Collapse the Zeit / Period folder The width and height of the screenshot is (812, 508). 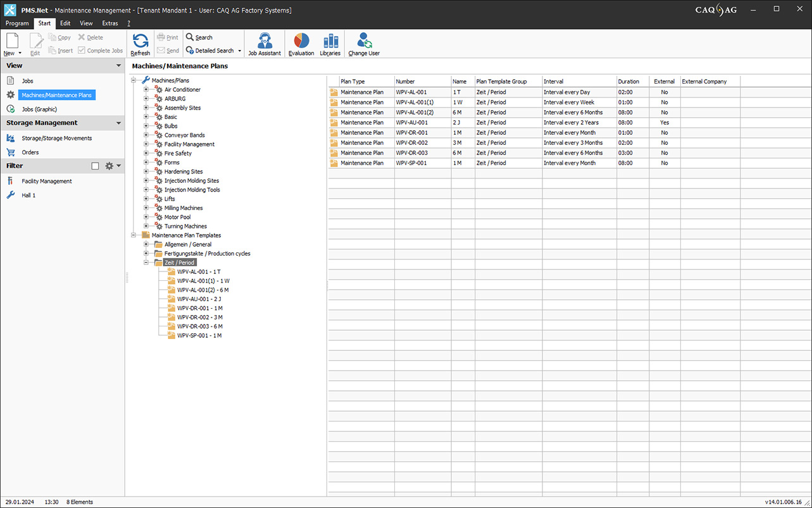click(x=146, y=263)
